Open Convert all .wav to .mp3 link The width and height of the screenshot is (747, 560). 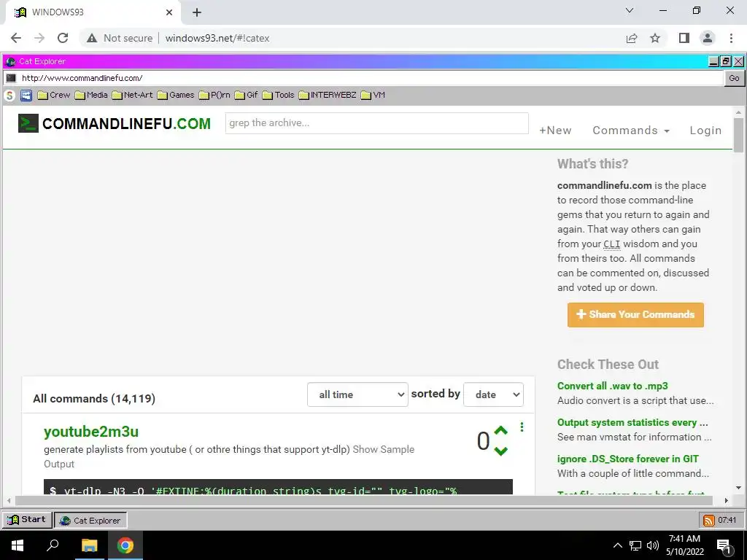pyautogui.click(x=613, y=386)
